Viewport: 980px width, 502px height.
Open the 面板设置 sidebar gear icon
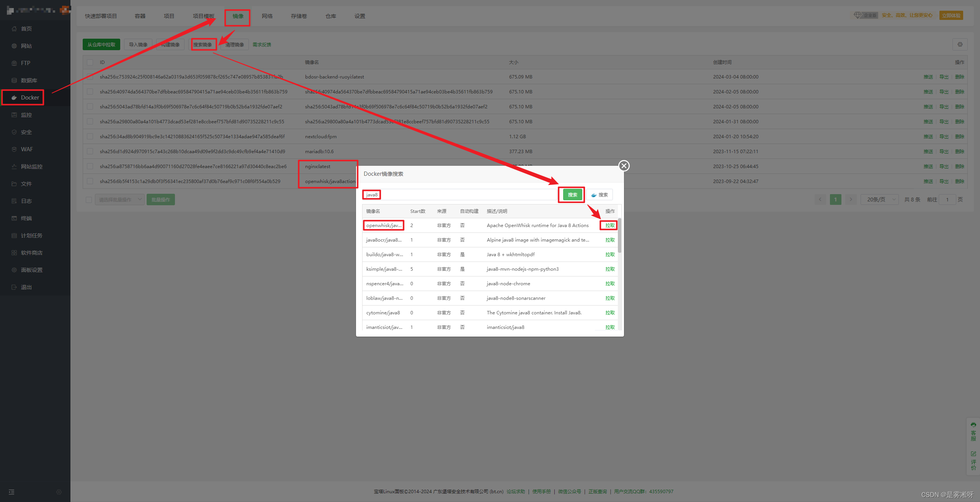[x=14, y=270]
